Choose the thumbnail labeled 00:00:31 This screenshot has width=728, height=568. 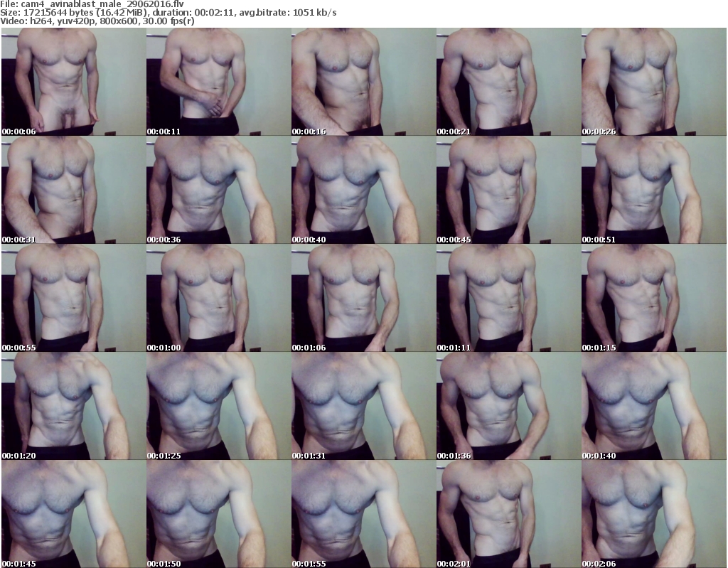73,190
